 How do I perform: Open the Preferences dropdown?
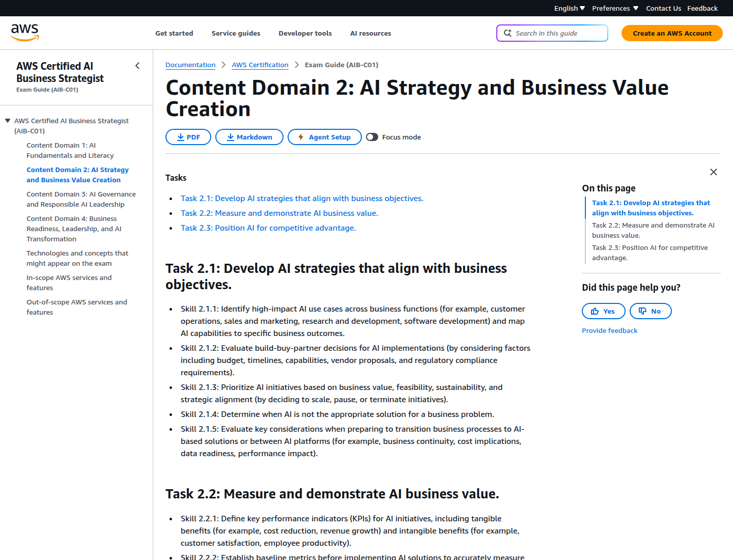[x=615, y=8]
